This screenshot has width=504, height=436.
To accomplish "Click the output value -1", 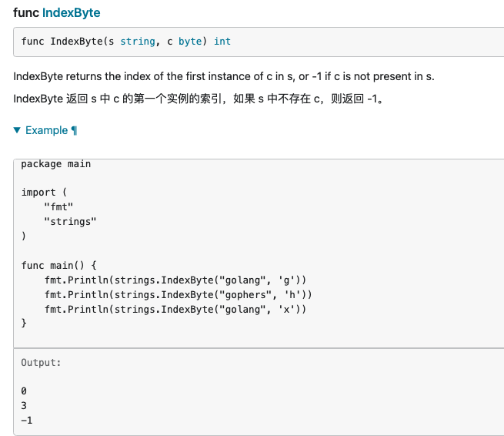I will [x=27, y=421].
